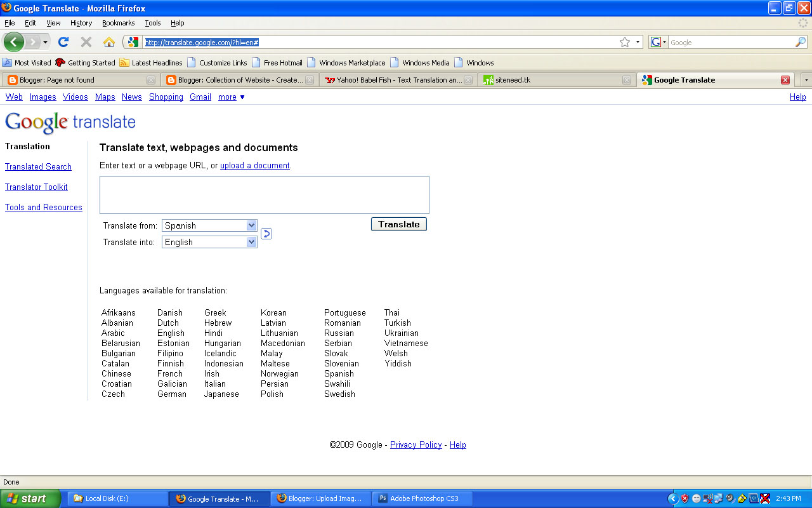
Task: Open the Tools menu
Action: pyautogui.click(x=153, y=23)
